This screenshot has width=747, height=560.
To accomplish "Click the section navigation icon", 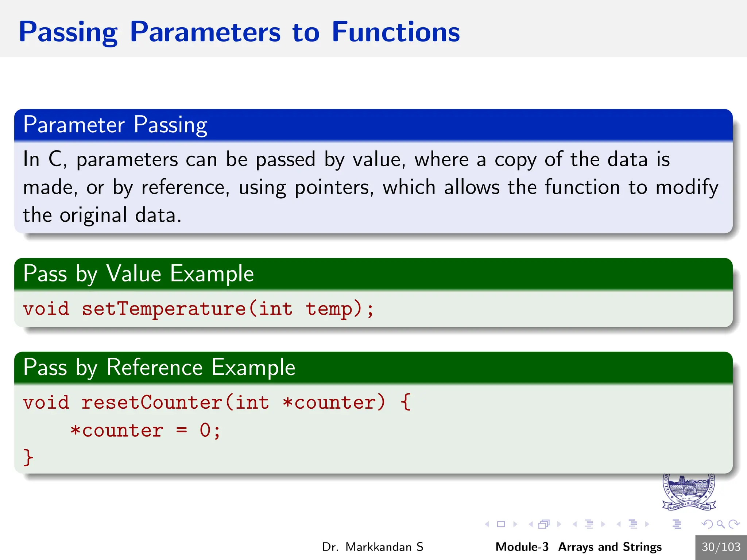I will point(633,524).
